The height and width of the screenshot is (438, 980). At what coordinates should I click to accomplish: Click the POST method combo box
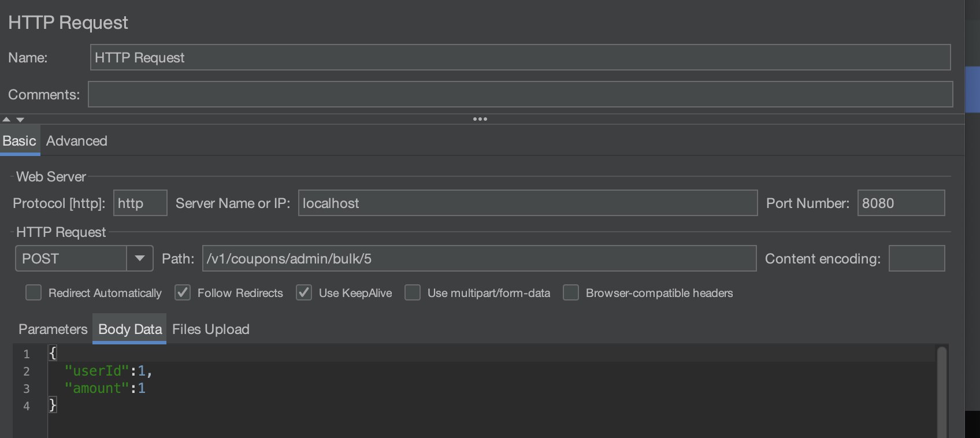[70, 258]
